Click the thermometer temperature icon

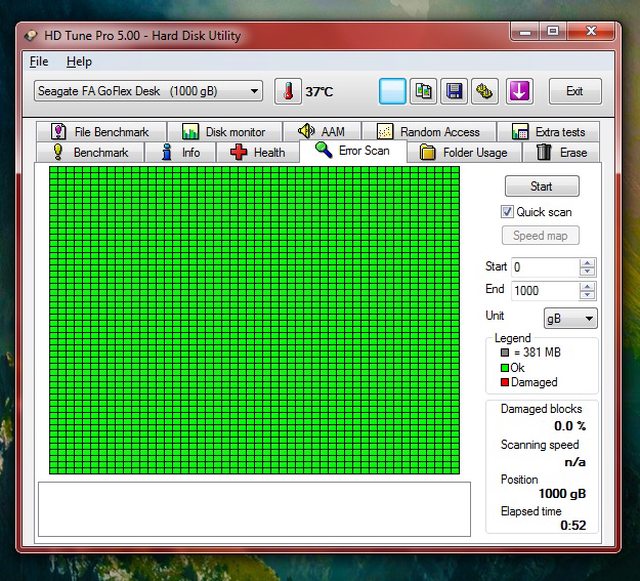(288, 91)
